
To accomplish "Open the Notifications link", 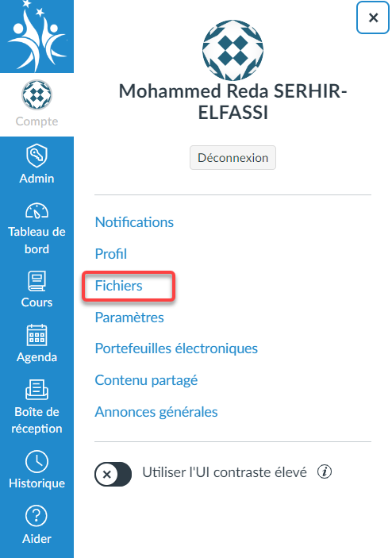I will point(134,222).
